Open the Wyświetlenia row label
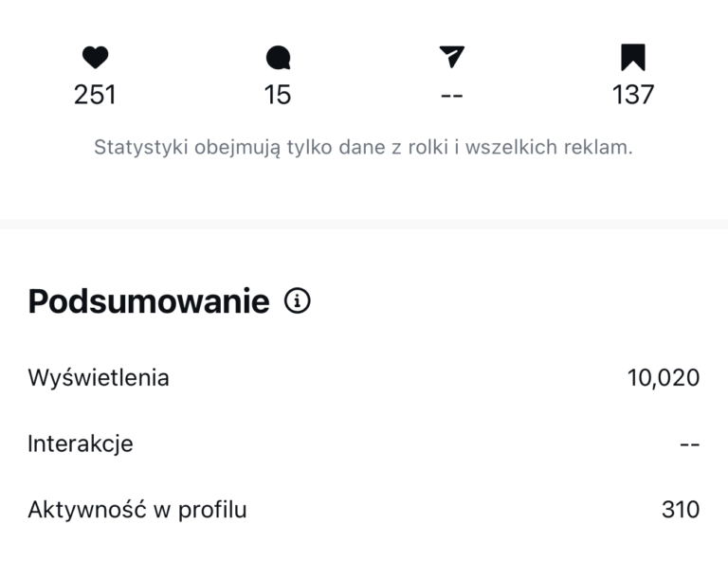728x579 pixels. pyautogui.click(x=99, y=378)
